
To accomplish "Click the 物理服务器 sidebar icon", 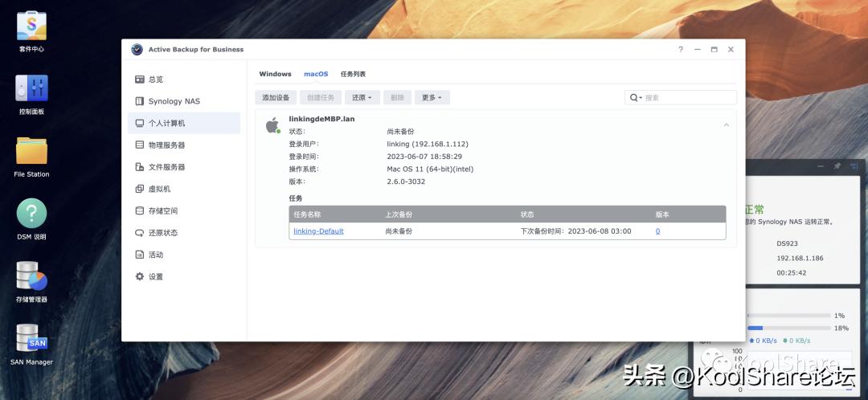I will [x=140, y=145].
